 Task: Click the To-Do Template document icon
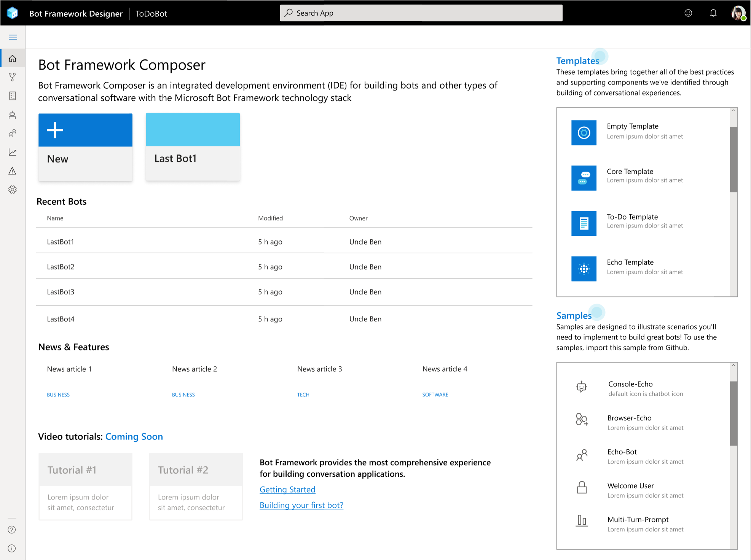[584, 223]
